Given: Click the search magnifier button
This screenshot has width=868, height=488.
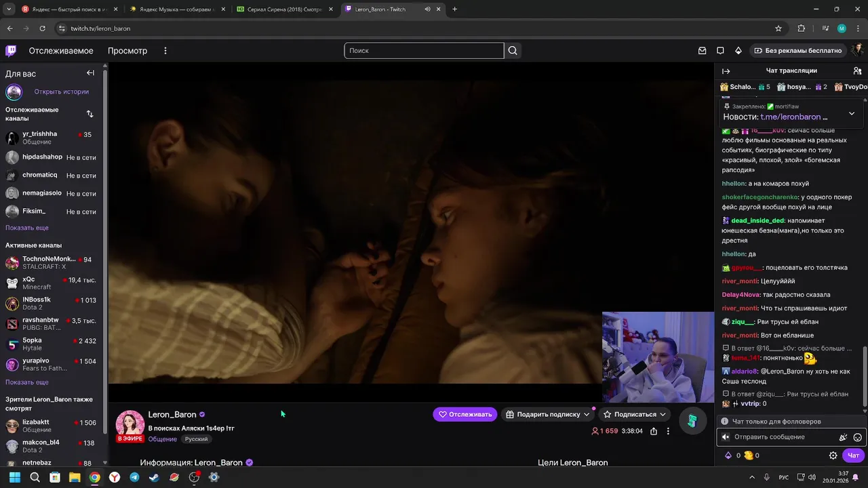Looking at the screenshot, I should tap(513, 51).
